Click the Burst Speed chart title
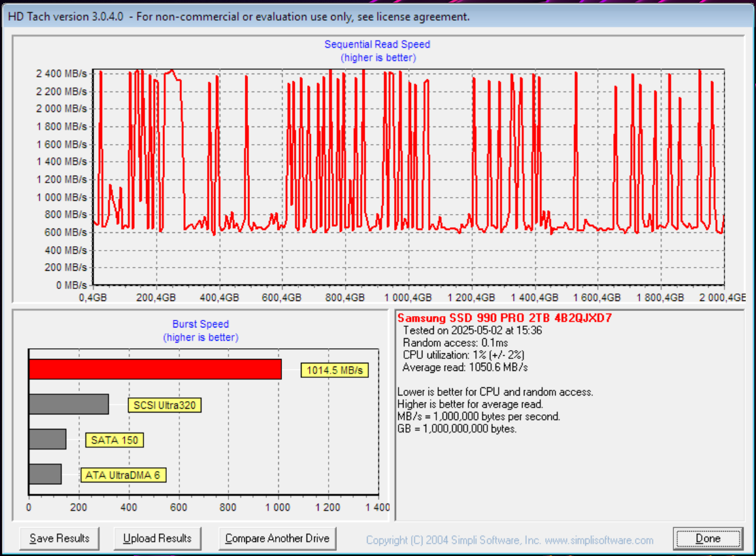 coord(200,324)
